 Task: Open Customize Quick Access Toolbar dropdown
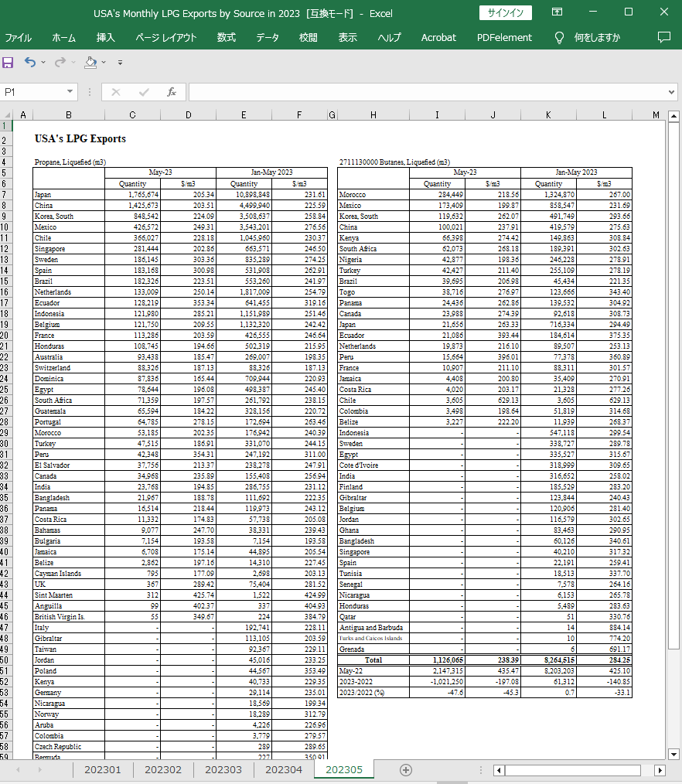pyautogui.click(x=120, y=63)
